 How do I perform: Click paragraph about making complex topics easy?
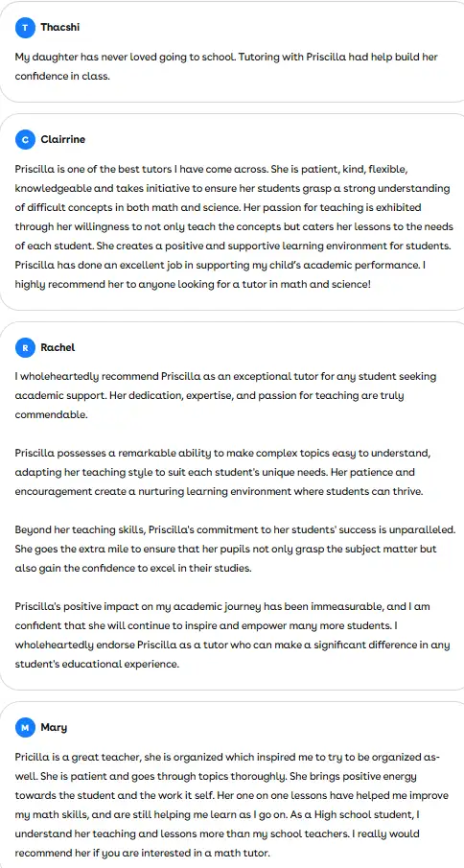[x=222, y=472]
